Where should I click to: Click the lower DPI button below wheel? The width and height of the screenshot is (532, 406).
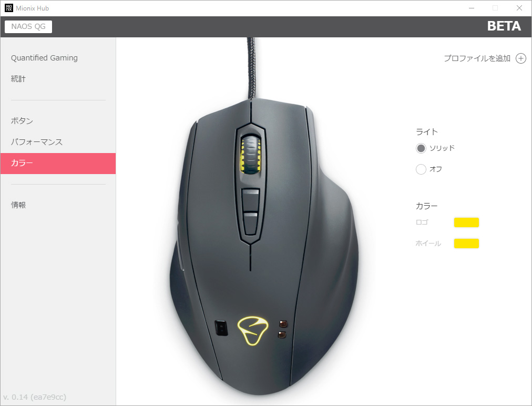click(250, 224)
